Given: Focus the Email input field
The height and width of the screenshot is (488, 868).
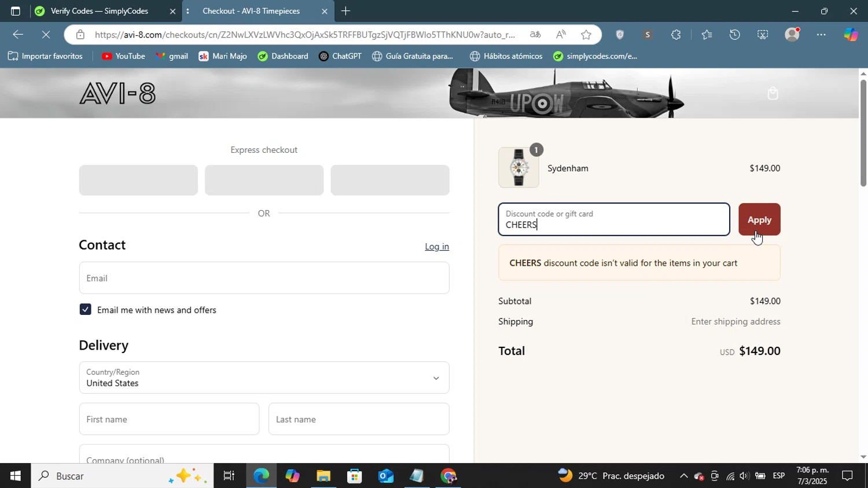Looking at the screenshot, I should 264,278.
